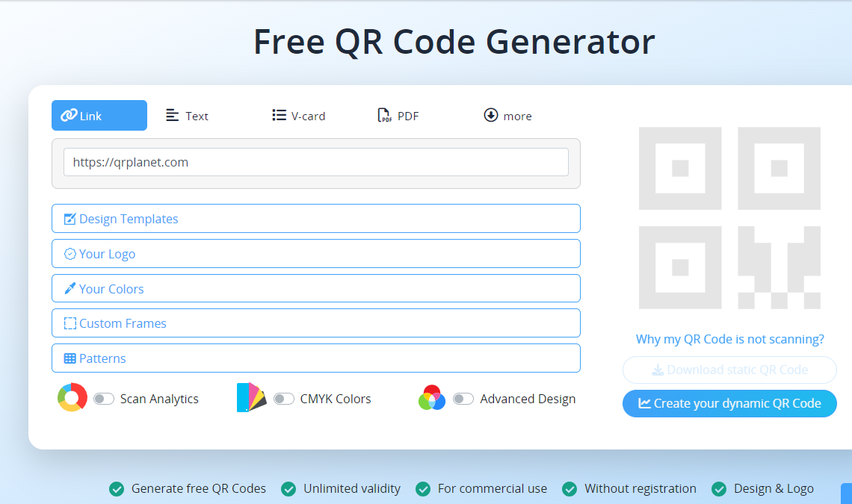The width and height of the screenshot is (852, 504).
Task: Click the checkmark beside Unlimited validity
Action: [x=288, y=489]
